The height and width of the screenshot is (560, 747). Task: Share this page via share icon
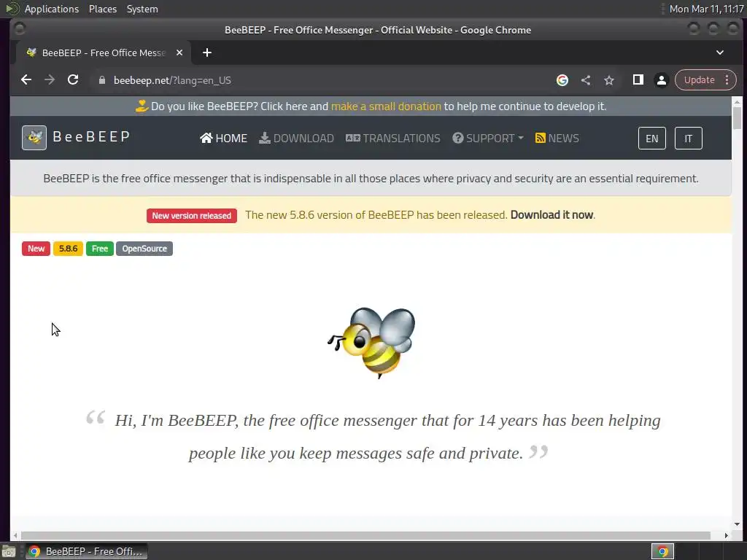coord(586,80)
